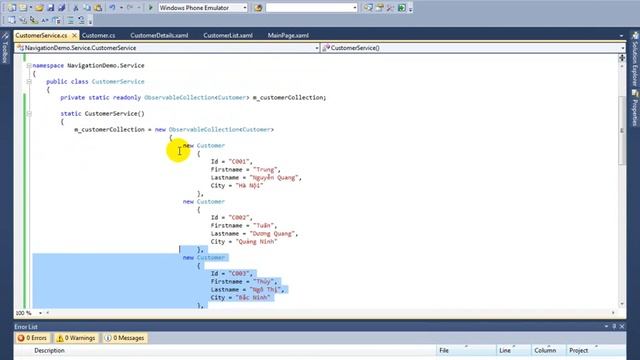Screen dimensions: 640x360
Task: Close the CustomerService.cs tab with X
Action: [74, 36]
